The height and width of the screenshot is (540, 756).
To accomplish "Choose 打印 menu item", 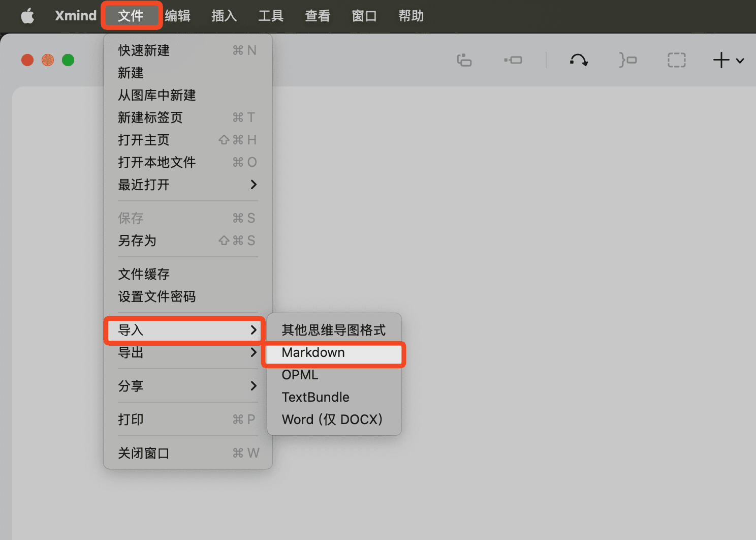I will [x=188, y=419].
